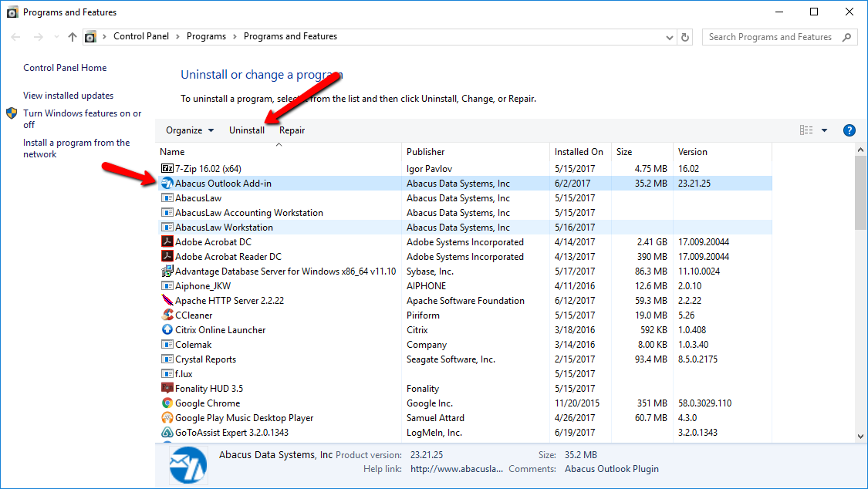Viewport: 868px width, 489px height.
Task: Click the Samuel Attard publisher cell
Action: point(435,418)
